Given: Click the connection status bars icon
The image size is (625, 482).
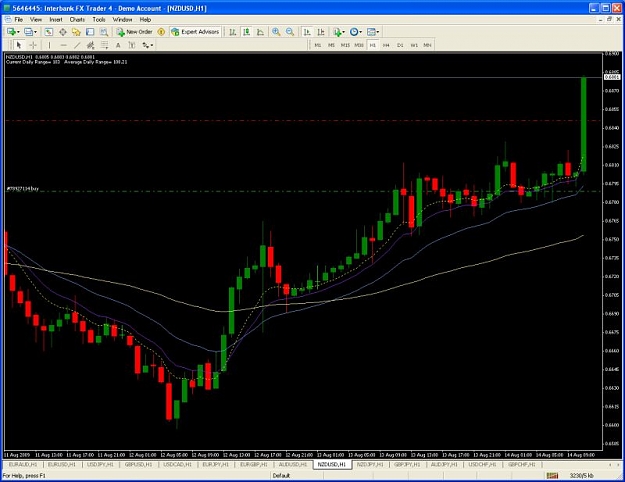Looking at the screenshot, I should [x=552, y=476].
